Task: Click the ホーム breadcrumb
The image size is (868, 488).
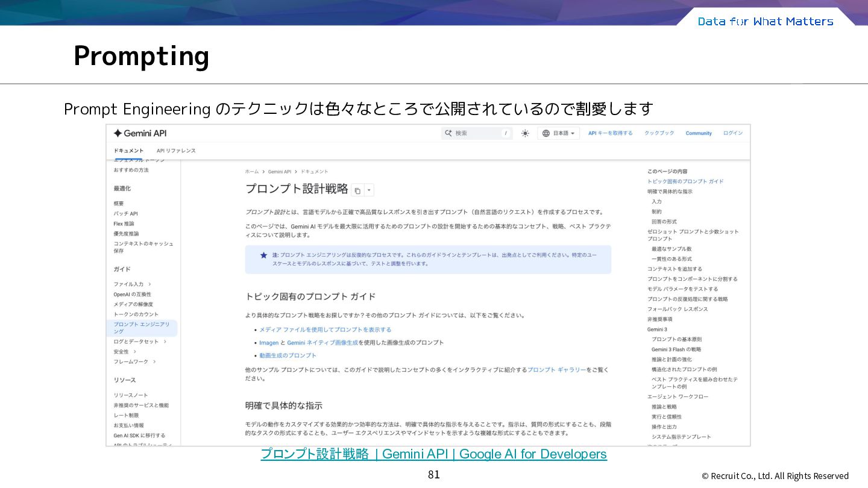Action: tap(251, 172)
